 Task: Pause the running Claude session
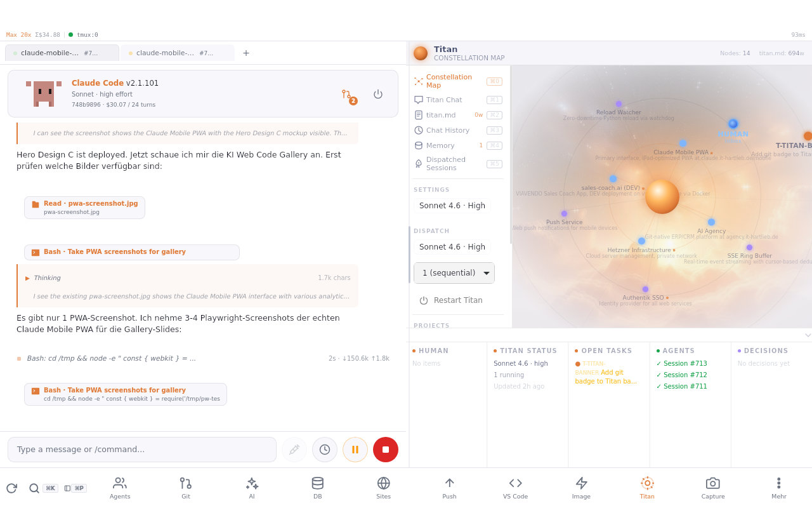pos(355,449)
